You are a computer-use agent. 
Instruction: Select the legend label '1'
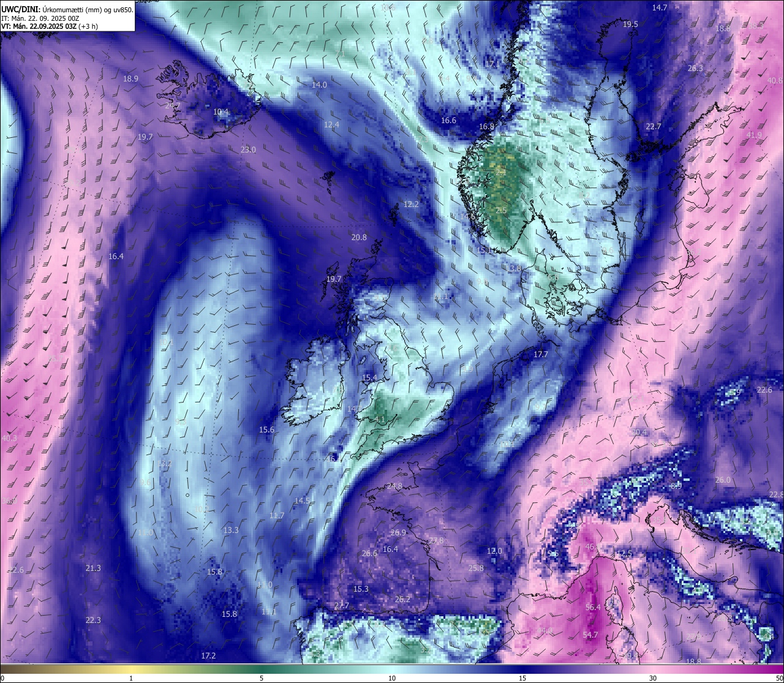(x=131, y=678)
